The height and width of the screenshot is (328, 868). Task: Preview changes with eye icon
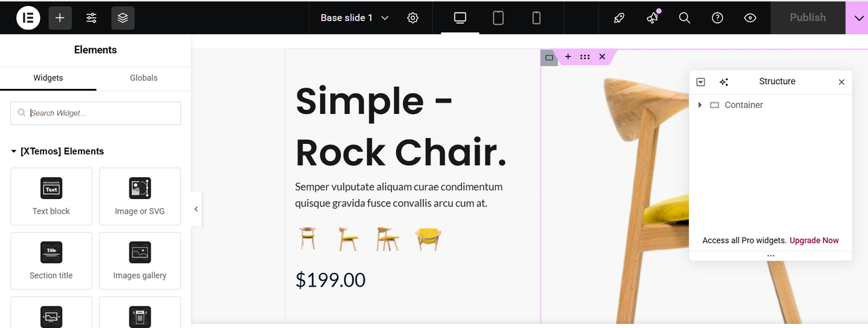(x=750, y=18)
